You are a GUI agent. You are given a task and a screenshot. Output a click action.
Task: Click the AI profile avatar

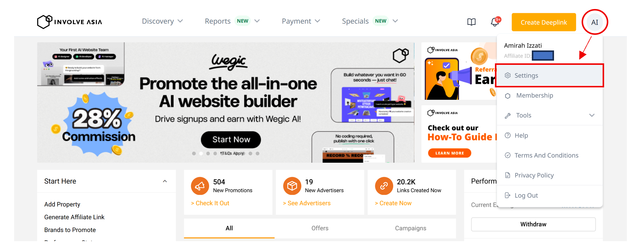tap(595, 22)
